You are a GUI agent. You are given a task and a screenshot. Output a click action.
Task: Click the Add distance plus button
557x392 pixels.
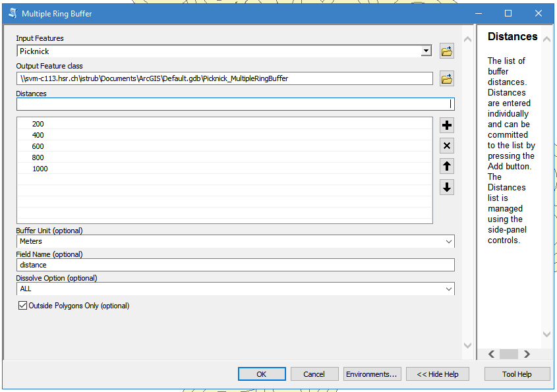[447, 125]
